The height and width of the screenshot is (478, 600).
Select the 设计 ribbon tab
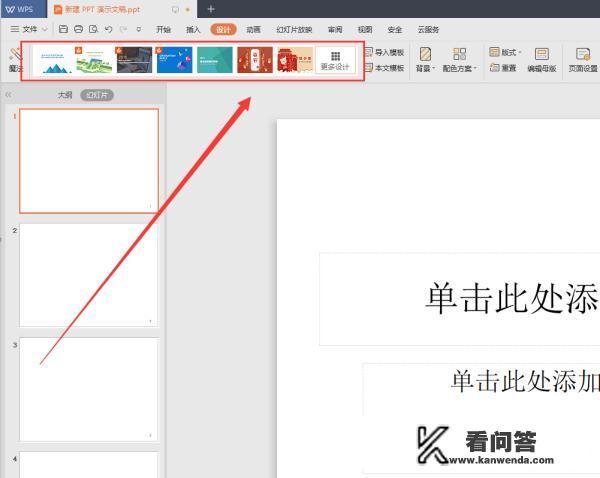223,29
